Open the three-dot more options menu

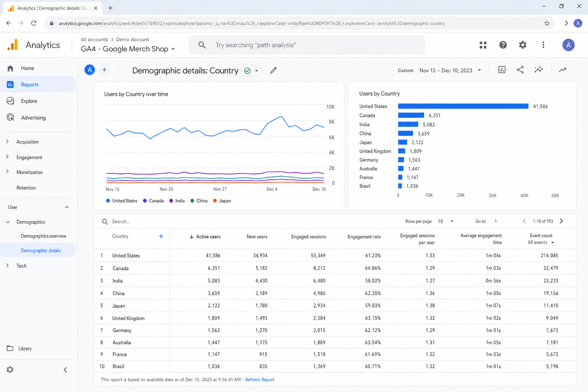[x=543, y=45]
